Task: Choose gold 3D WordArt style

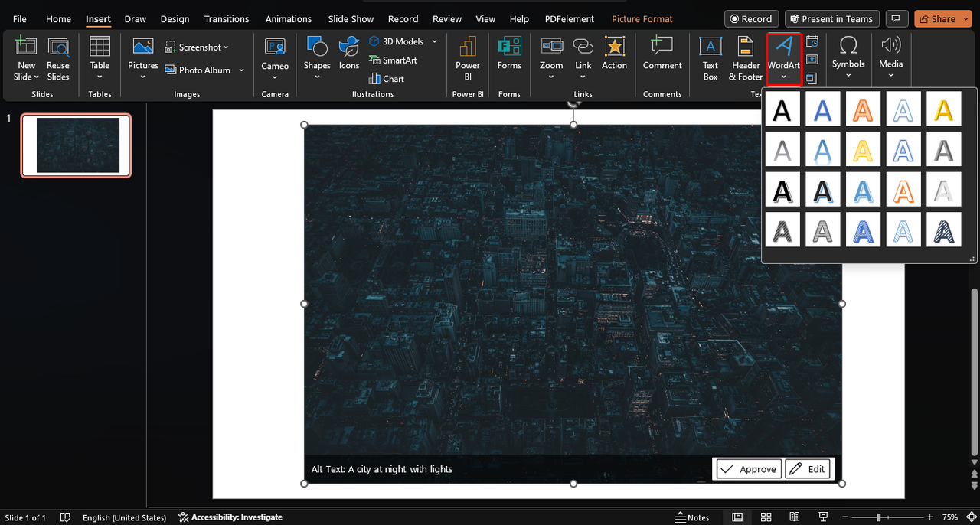Action: (944, 109)
